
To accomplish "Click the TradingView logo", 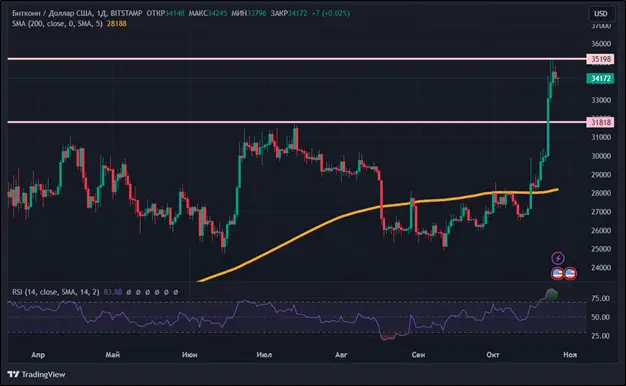I will click(36, 374).
